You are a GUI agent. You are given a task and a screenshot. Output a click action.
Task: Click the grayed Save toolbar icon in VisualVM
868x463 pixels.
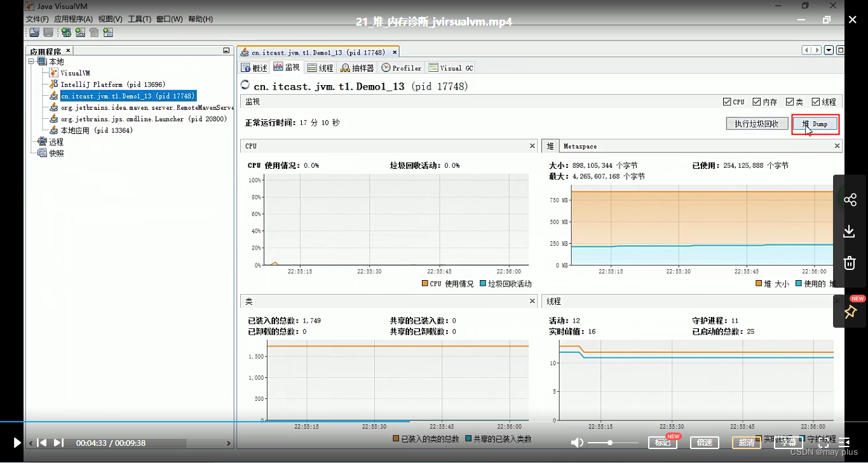(x=48, y=32)
